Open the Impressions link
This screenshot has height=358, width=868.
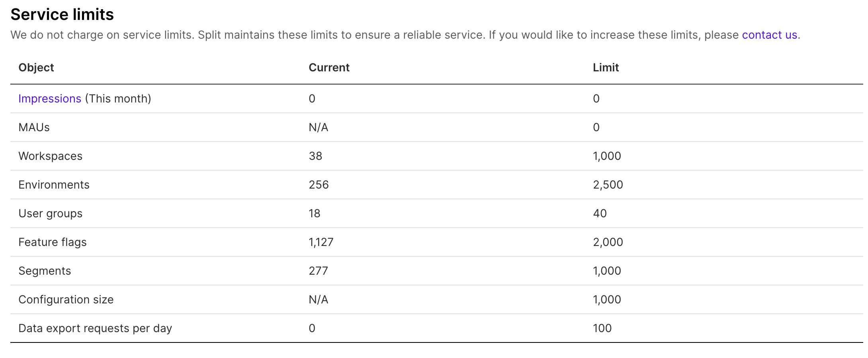tap(50, 98)
